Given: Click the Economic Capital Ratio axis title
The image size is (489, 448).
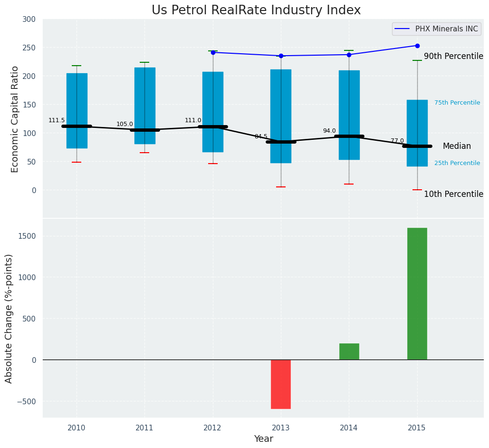Looking at the screenshot, I should coord(15,119).
